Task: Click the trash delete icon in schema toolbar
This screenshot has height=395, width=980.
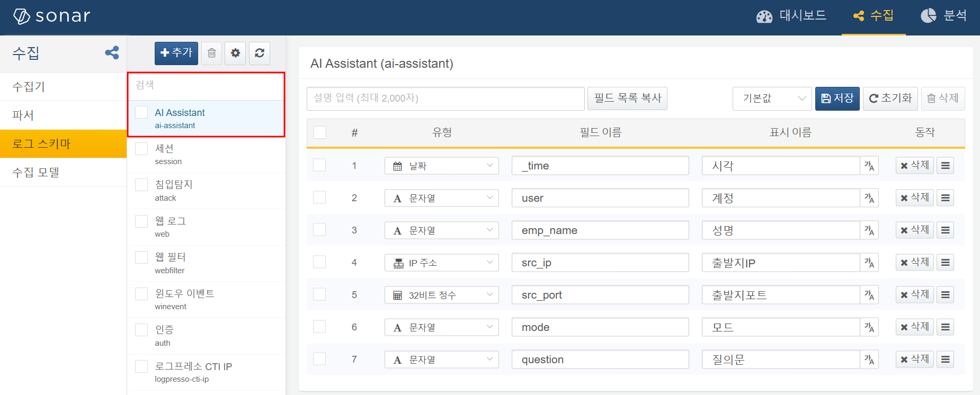Action: point(211,53)
